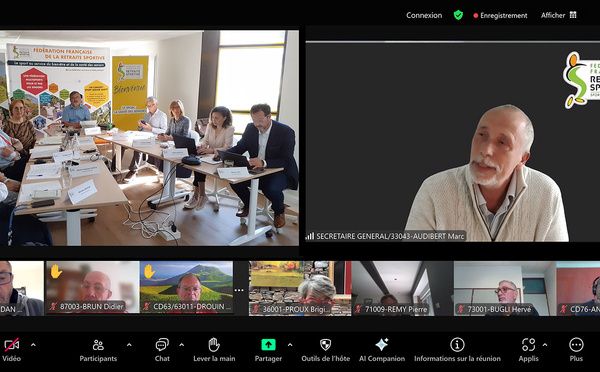Click the three-dots on DROUIN thumbnail
The width and height of the screenshot is (600, 372).
(x=239, y=290)
